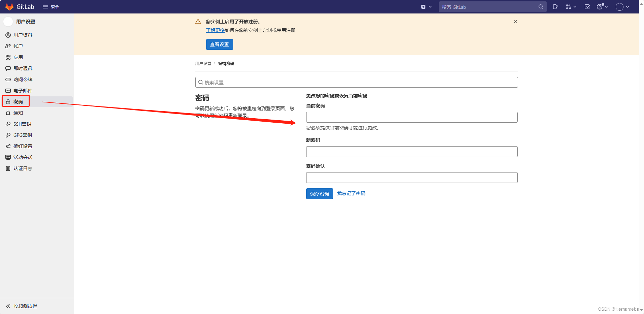This screenshot has height=314, width=644.
Task: Select 偏好设置 in the sidebar
Action: pos(23,146)
